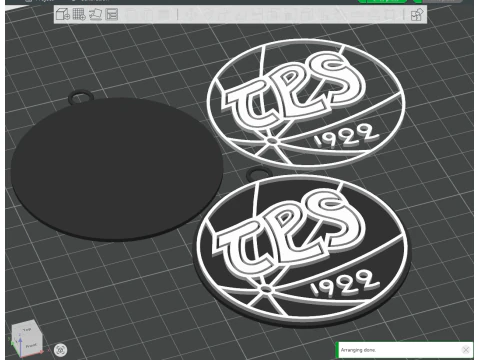Select the black-backed TPS 1922 badge model

click(302, 248)
